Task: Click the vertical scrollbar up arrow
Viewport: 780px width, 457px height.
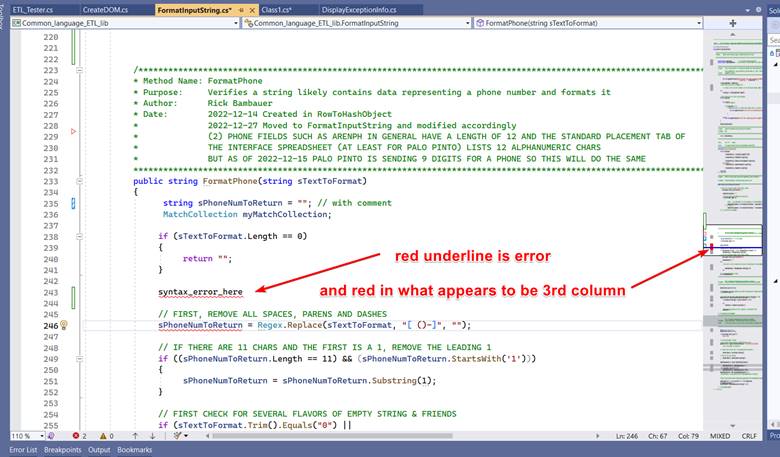Action: (733, 34)
